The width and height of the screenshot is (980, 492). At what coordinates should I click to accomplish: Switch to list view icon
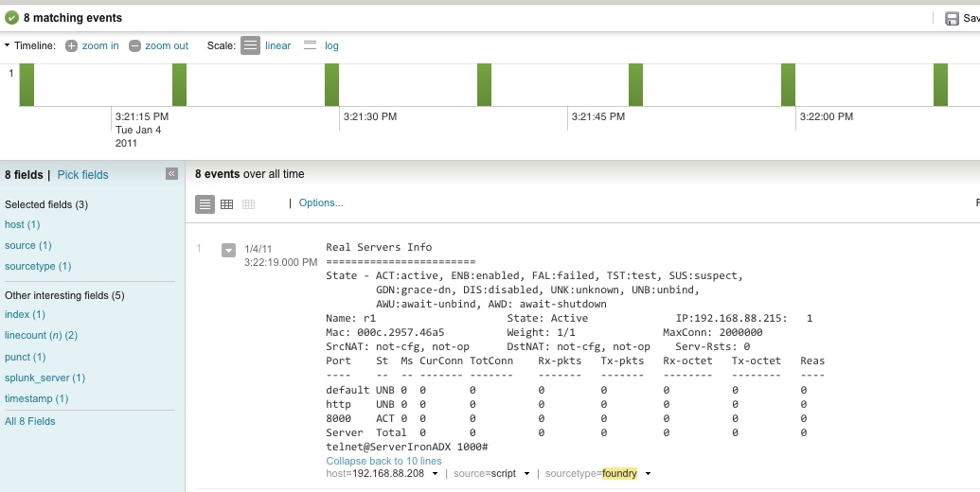coord(205,204)
